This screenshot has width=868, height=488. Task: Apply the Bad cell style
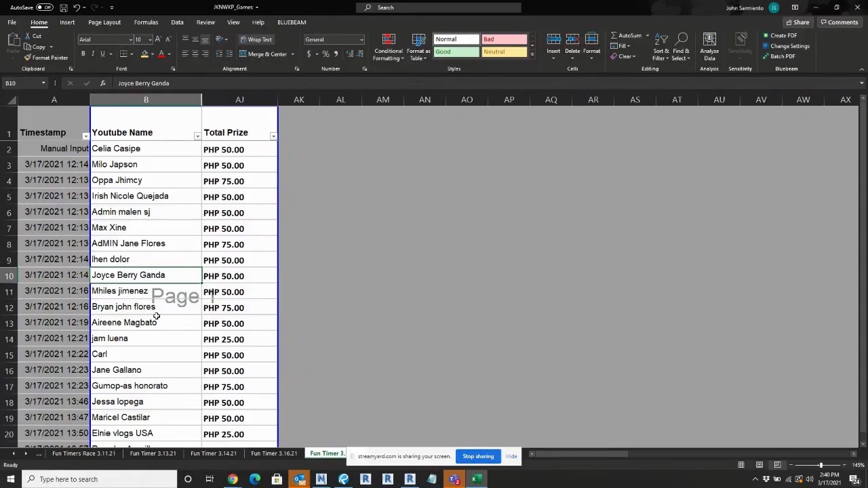click(503, 39)
